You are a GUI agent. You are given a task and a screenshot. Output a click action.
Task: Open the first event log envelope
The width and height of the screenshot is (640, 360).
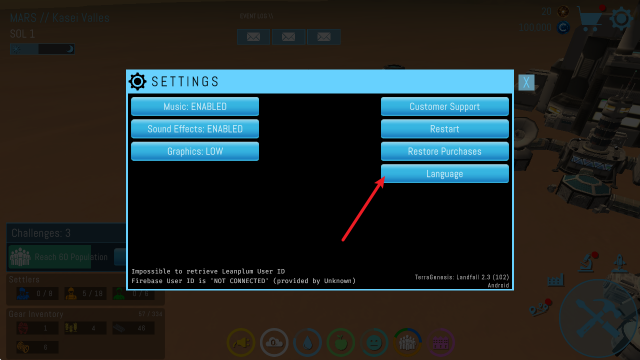pos(253,37)
